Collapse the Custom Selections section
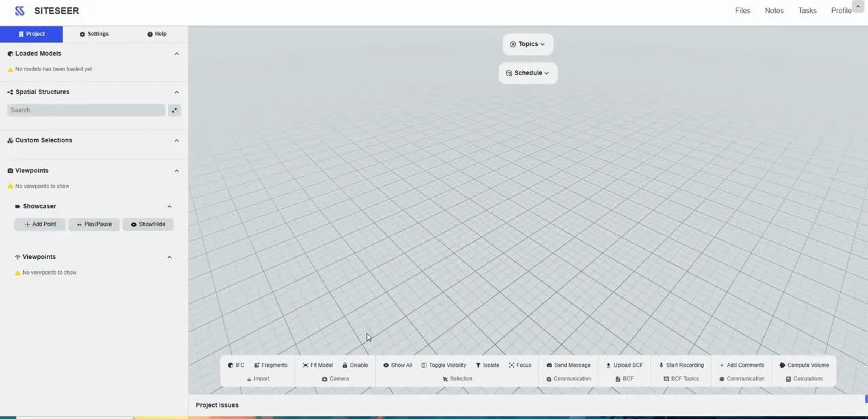The width and height of the screenshot is (868, 419). (x=177, y=140)
